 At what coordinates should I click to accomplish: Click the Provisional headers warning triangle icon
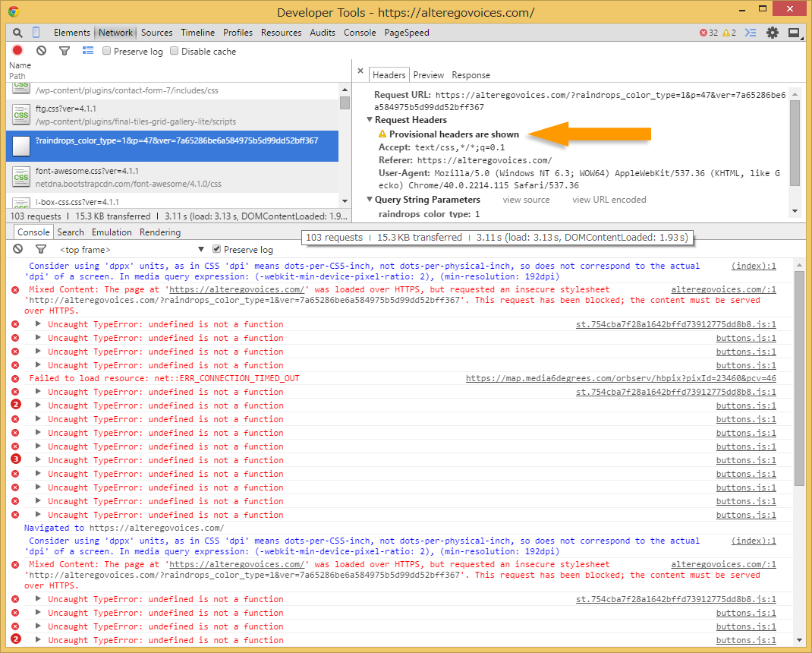[382, 134]
